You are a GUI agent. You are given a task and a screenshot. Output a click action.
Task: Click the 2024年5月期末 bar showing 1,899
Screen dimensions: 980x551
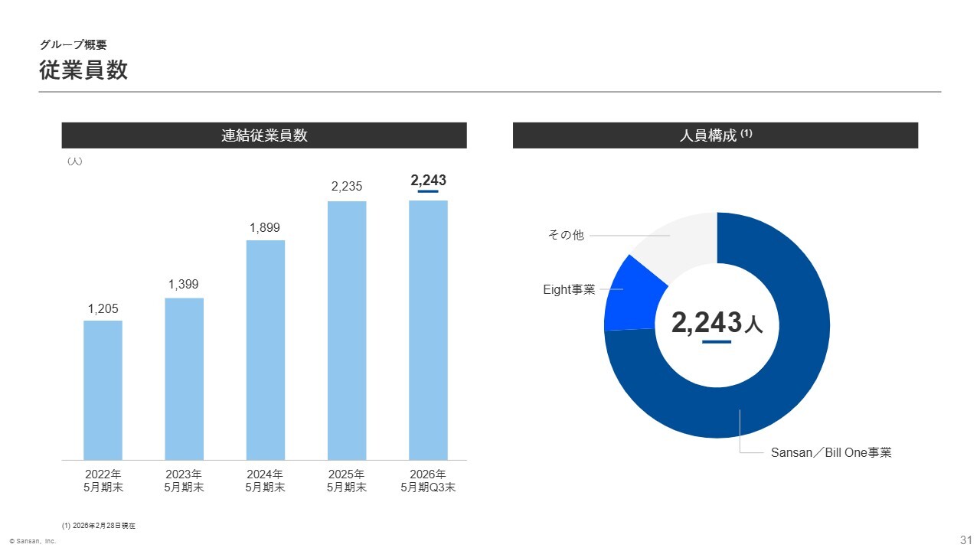[265, 350]
